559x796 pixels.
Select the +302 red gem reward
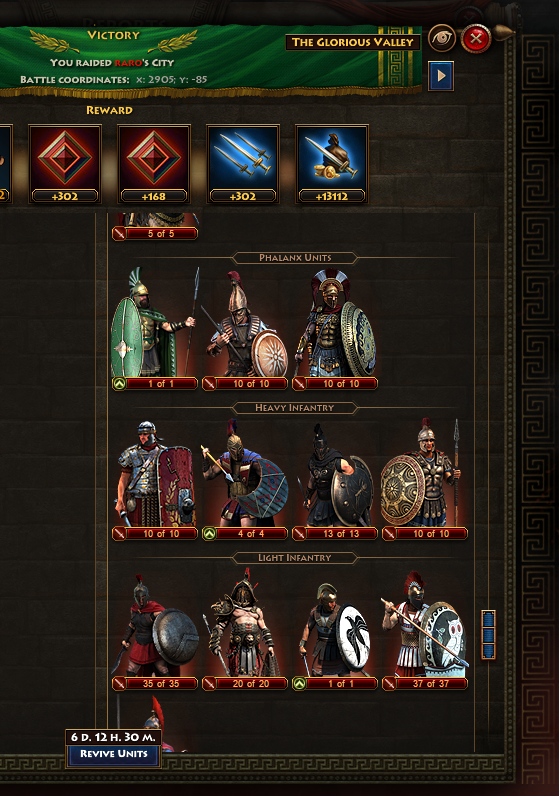coord(65,163)
